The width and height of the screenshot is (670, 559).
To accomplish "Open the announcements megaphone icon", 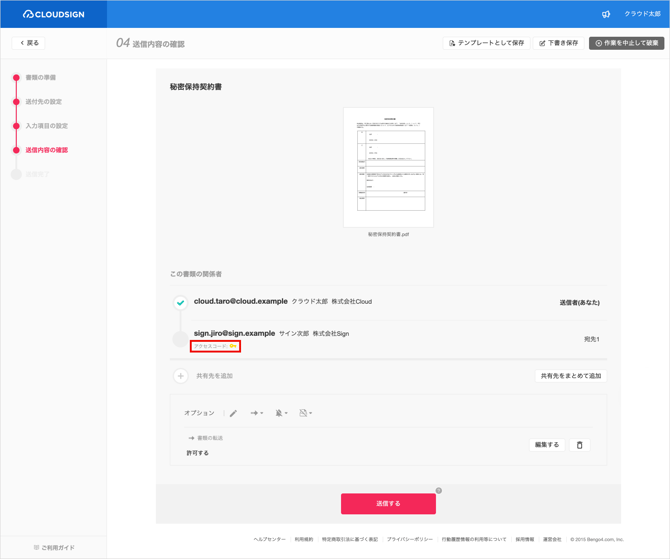I will click(x=606, y=14).
